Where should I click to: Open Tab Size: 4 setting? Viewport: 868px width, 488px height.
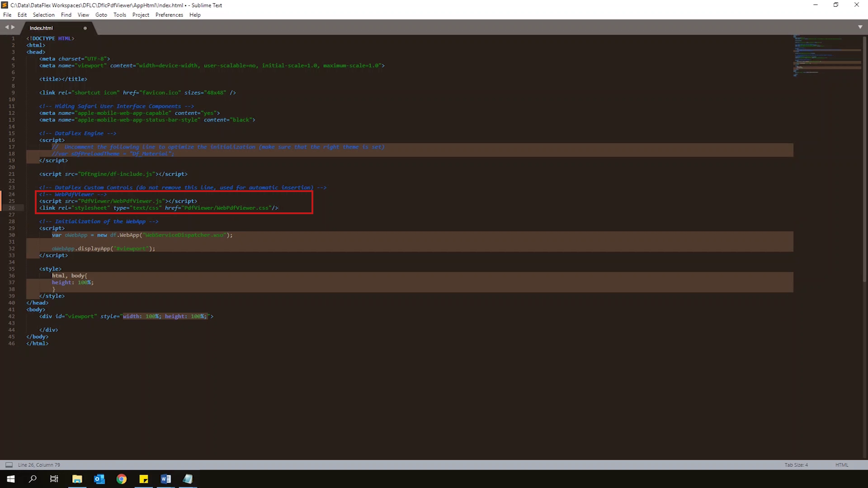tap(796, 465)
